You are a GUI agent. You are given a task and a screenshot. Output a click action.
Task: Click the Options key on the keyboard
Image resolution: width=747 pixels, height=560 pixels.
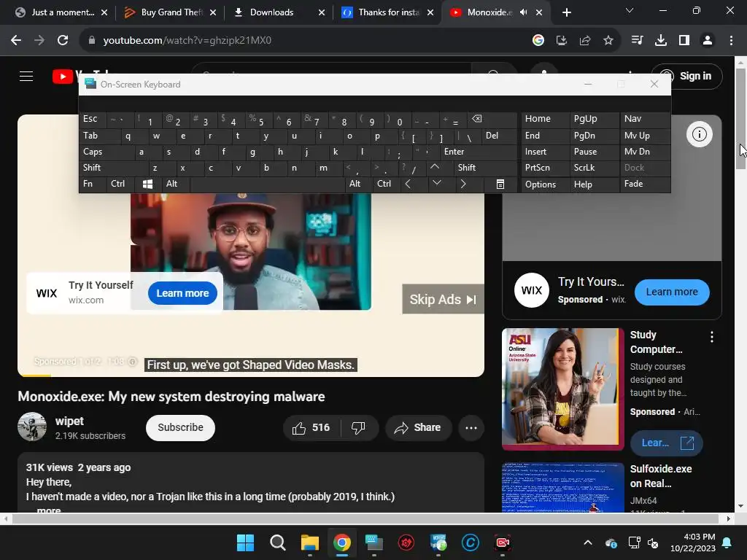click(x=546, y=184)
